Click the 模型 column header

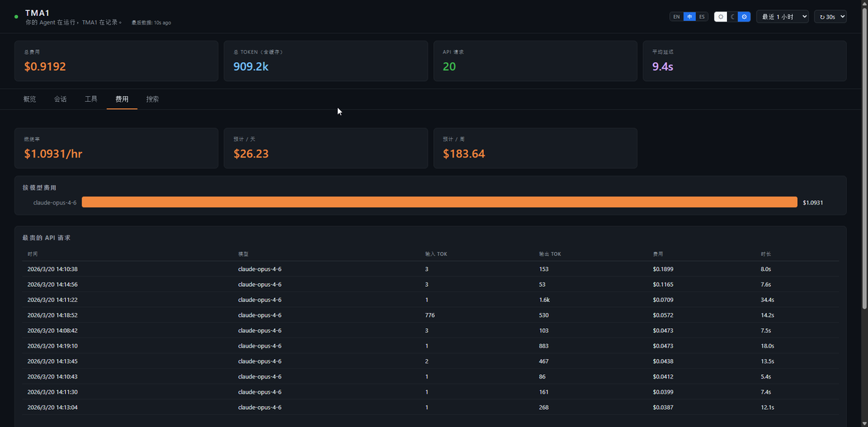coord(243,254)
